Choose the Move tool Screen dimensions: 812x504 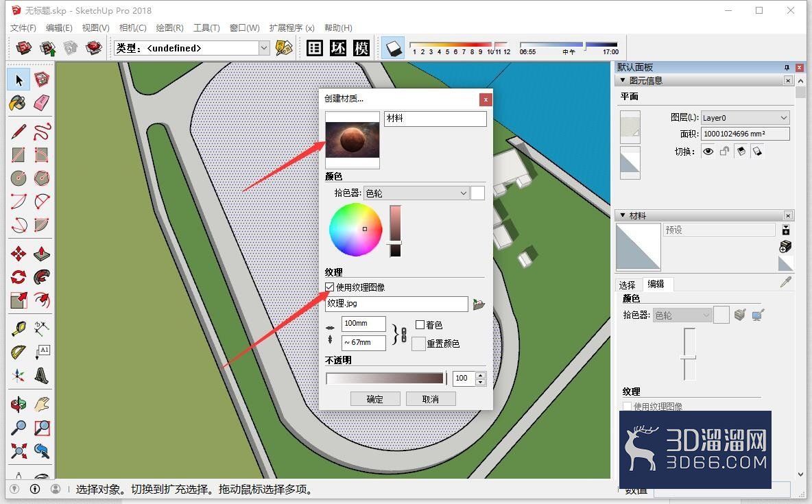[18, 253]
